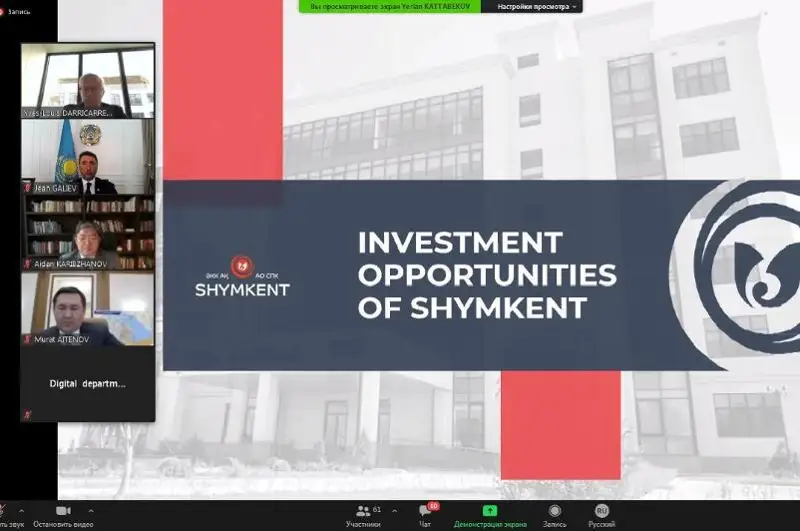
Task: Click the participants count 61
Action: 377,509
